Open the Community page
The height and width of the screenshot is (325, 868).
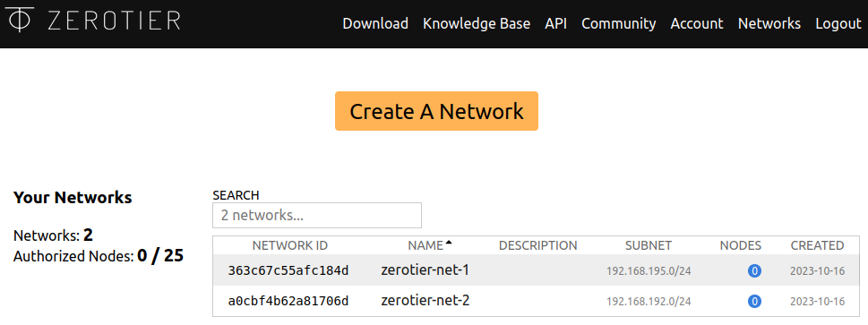(619, 24)
